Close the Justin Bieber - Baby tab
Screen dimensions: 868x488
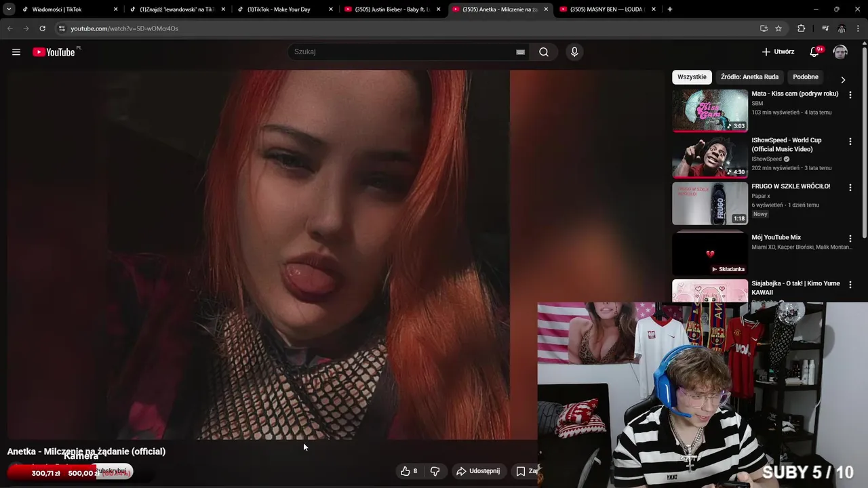tap(438, 9)
